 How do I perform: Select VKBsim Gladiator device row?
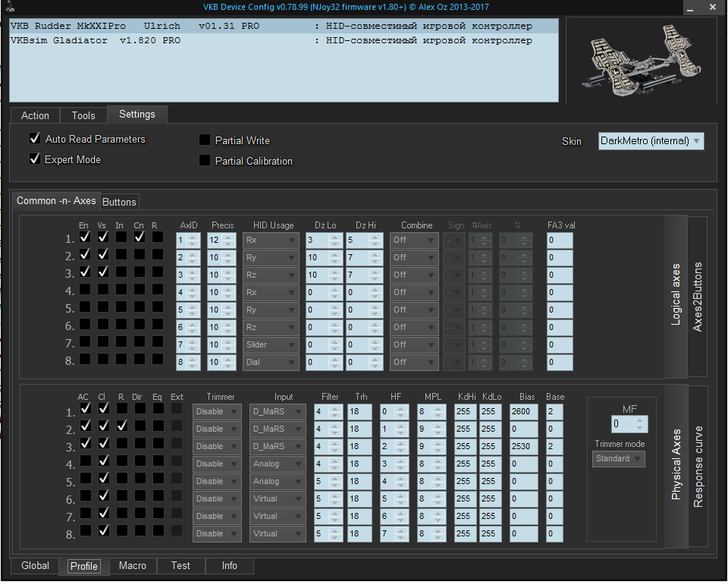[284, 40]
